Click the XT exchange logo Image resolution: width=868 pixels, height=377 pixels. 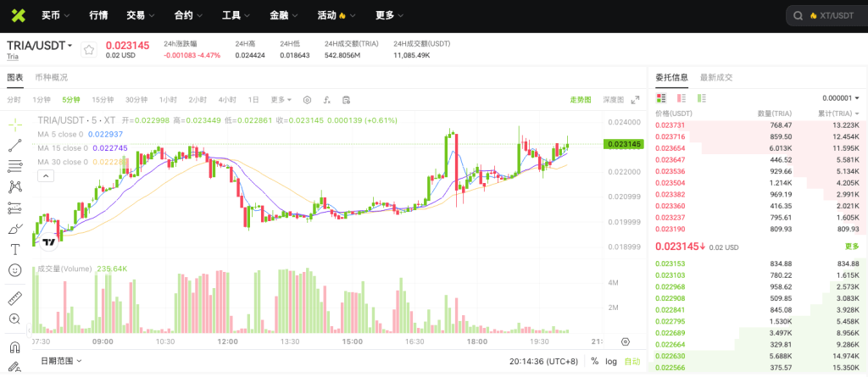pyautogui.click(x=20, y=15)
